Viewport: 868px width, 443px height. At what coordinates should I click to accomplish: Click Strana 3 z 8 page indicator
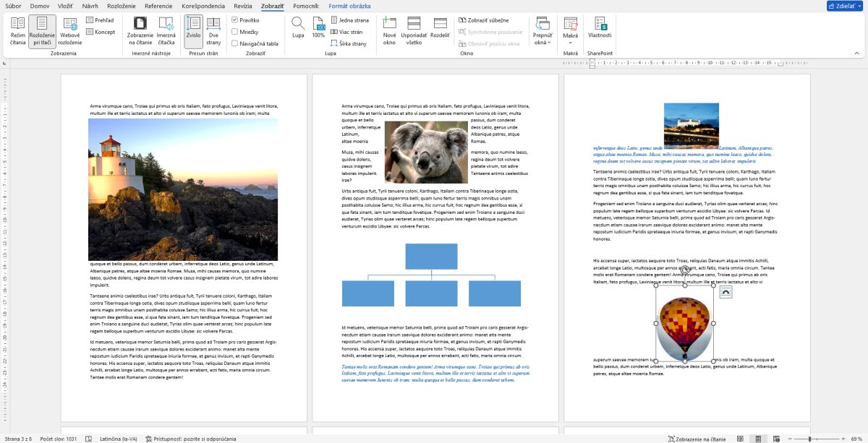tap(18, 439)
